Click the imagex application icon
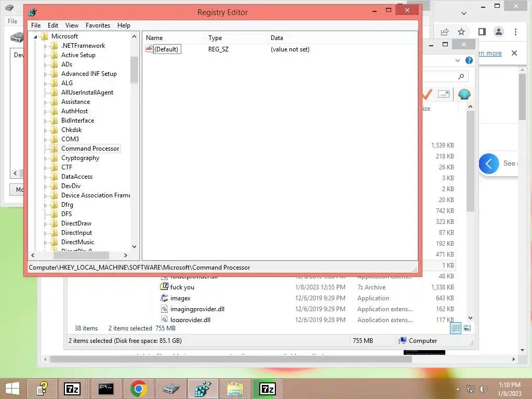 click(x=164, y=298)
